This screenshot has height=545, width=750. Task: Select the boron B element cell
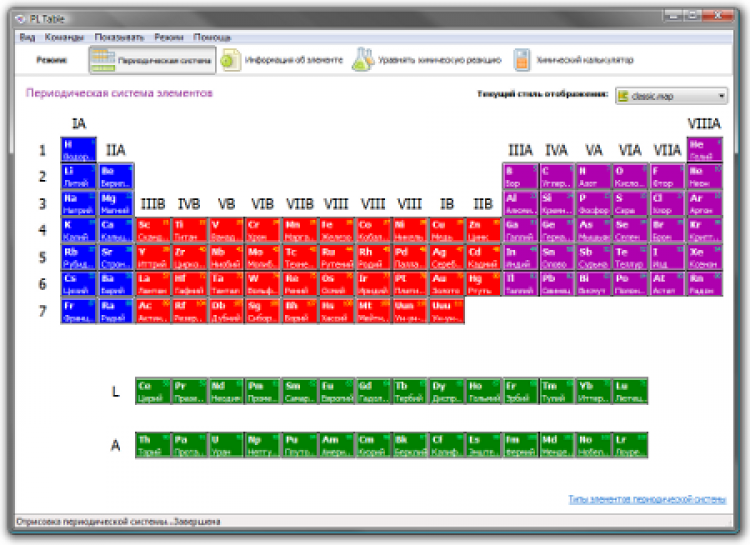520,177
